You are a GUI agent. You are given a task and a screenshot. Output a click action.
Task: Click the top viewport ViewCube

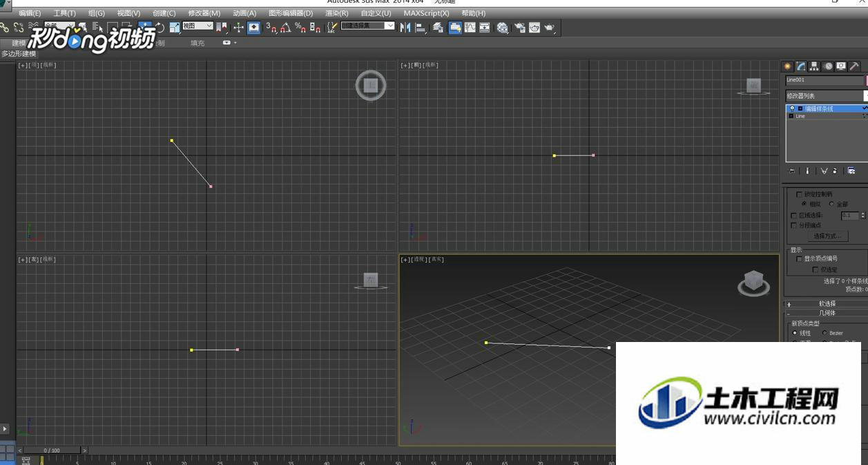(x=371, y=86)
